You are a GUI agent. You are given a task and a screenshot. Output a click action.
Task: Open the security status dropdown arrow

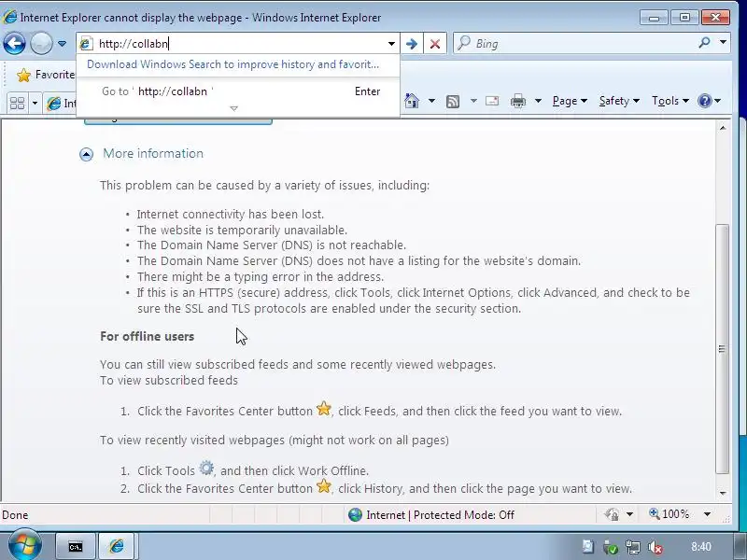pos(629,514)
